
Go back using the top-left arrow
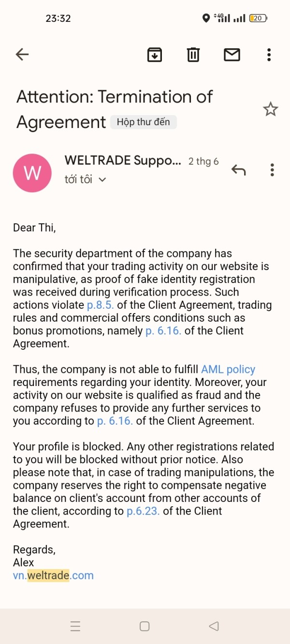point(22,55)
